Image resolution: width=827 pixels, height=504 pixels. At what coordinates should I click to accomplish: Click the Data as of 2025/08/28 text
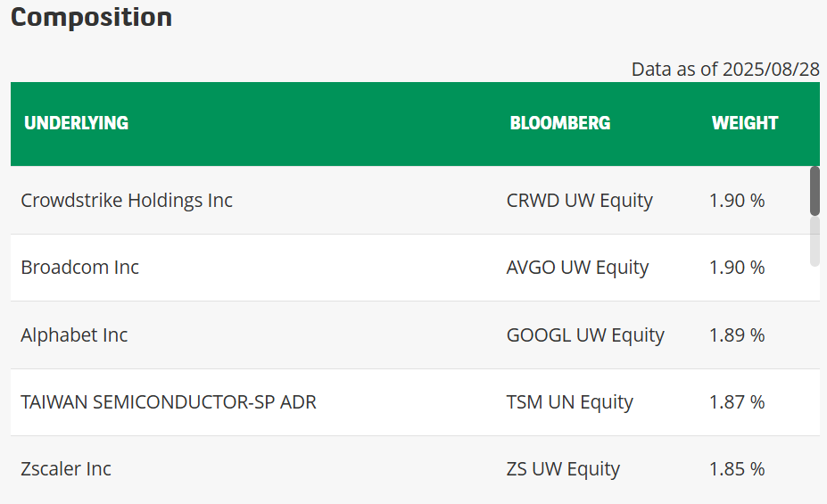click(725, 69)
